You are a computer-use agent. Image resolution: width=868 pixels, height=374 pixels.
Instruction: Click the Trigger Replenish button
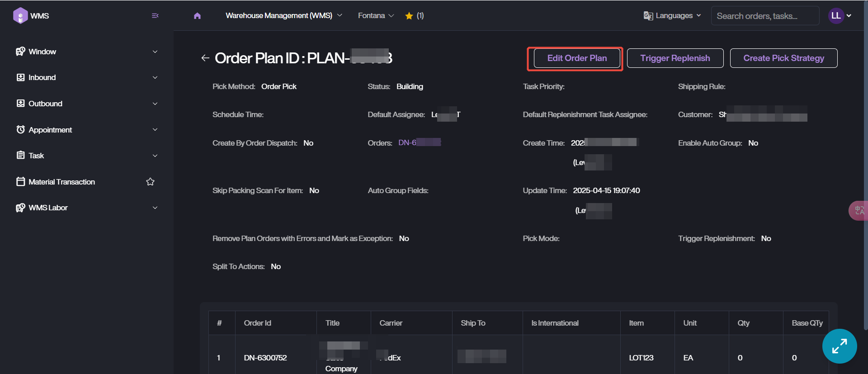click(x=675, y=58)
